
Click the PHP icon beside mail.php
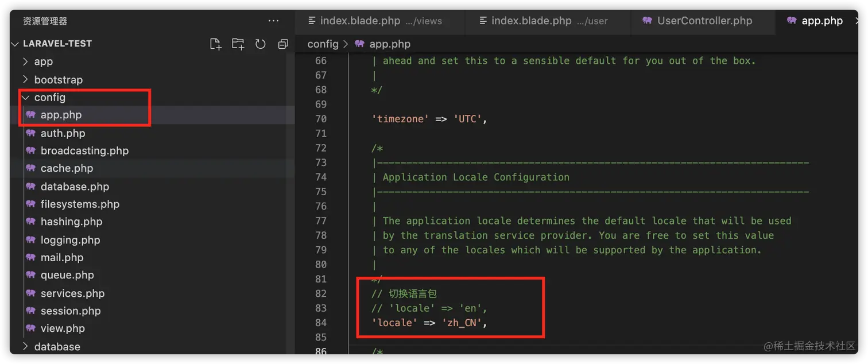pos(30,257)
